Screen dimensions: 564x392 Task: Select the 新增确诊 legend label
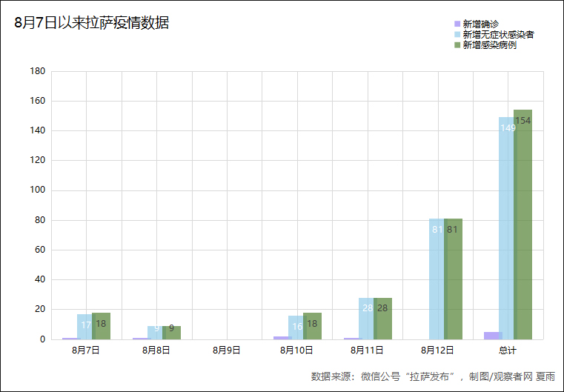click(x=480, y=24)
